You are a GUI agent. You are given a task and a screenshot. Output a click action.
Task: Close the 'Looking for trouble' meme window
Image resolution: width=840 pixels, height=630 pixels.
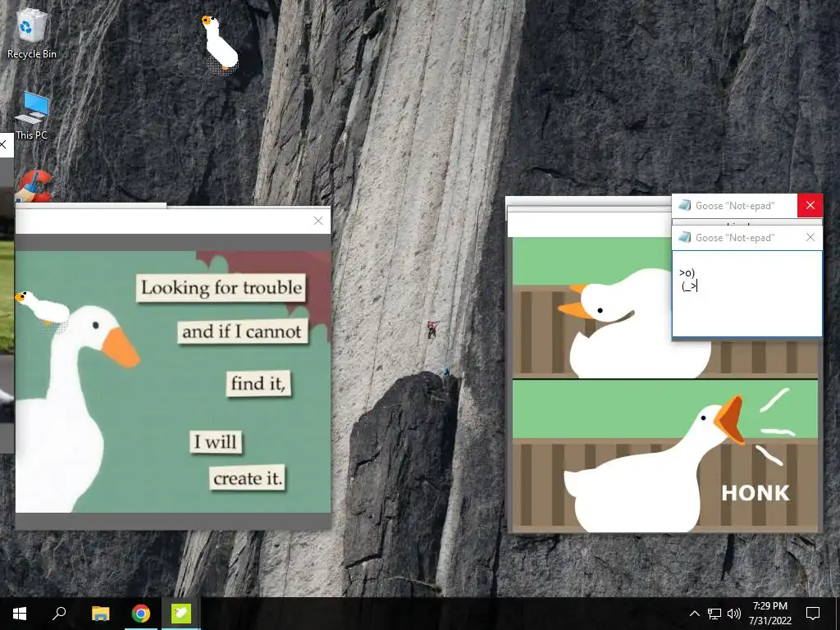click(x=318, y=221)
